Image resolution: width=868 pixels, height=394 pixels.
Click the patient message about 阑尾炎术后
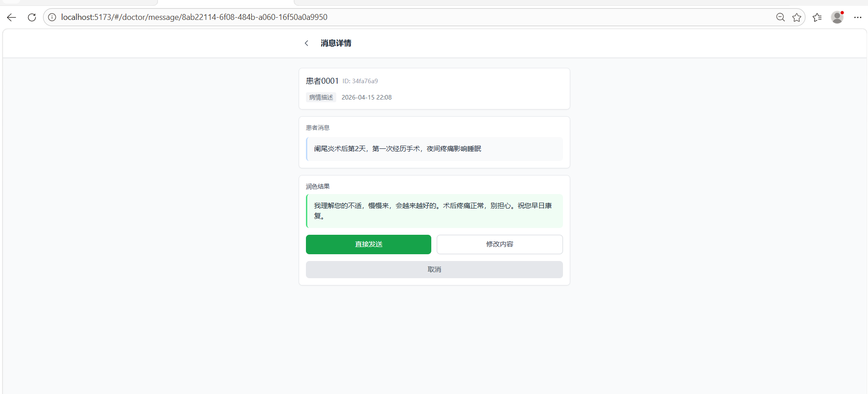click(397, 149)
